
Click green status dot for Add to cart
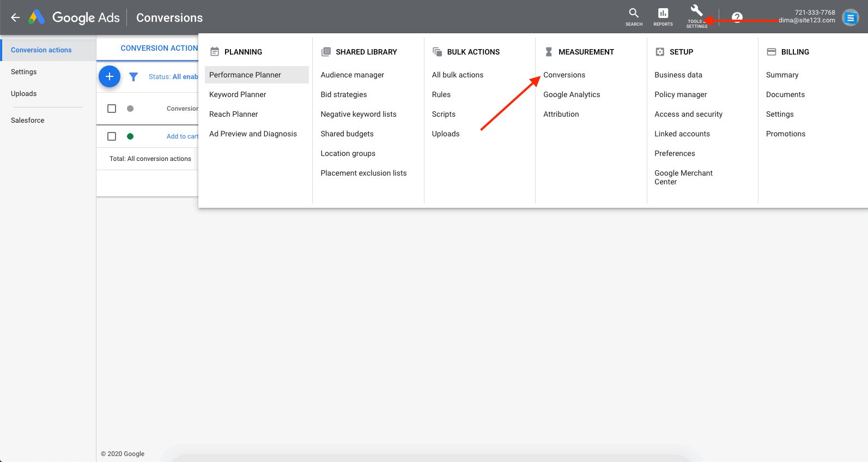click(130, 136)
